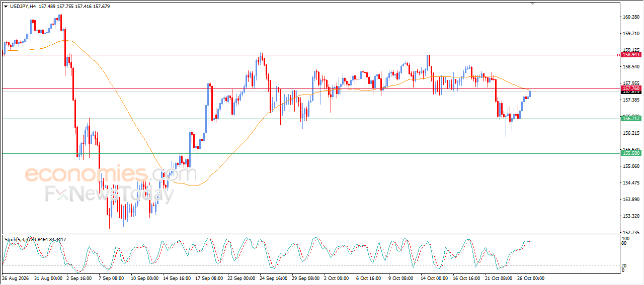
Task: Click the 6 Oct 16:00 time label
Action: pyautogui.click(x=370, y=278)
